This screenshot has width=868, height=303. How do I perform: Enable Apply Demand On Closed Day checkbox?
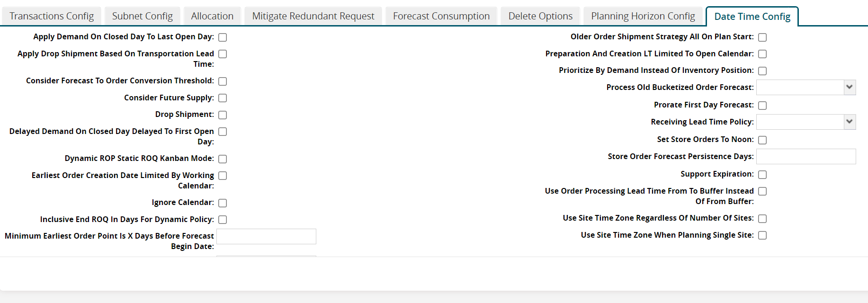223,37
